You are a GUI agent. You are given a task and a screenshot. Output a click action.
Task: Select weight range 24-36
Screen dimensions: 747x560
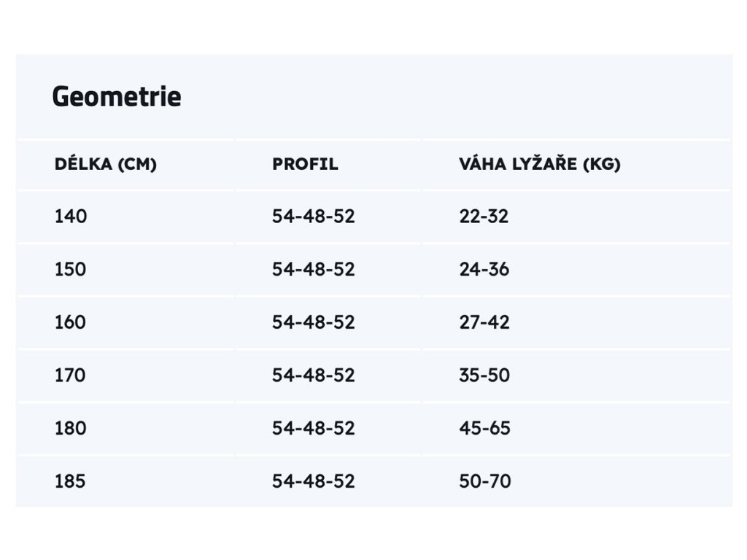coord(484,270)
